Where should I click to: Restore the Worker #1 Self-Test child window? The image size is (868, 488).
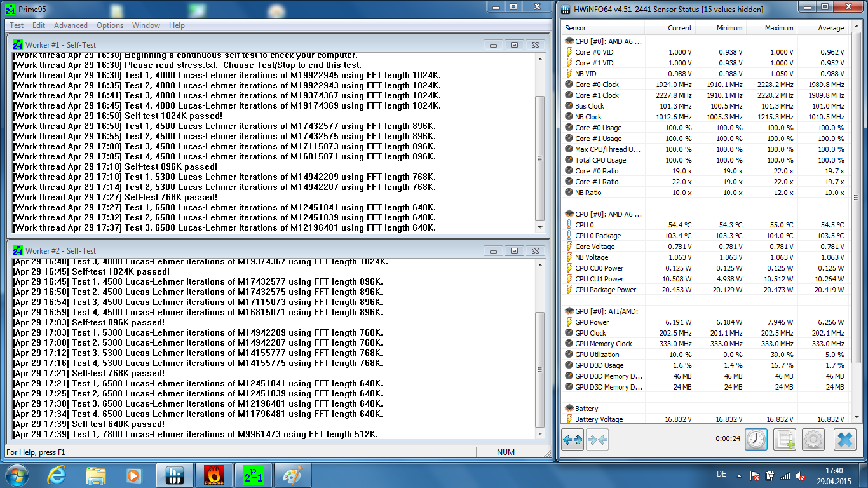(514, 44)
